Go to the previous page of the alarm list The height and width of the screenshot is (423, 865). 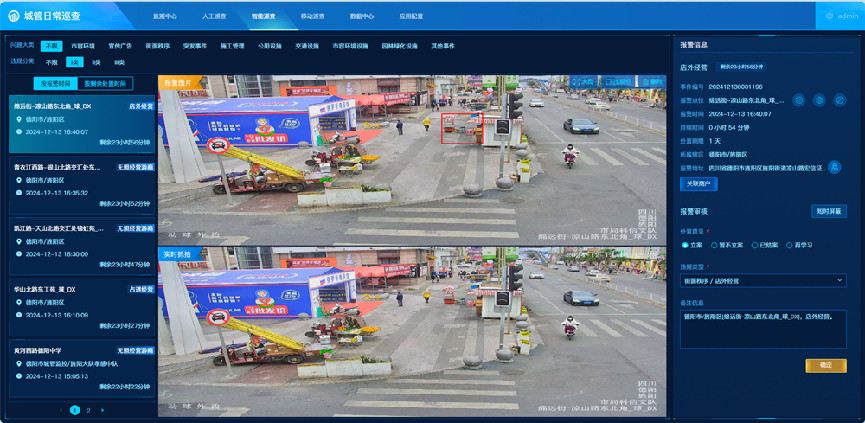coord(60,410)
